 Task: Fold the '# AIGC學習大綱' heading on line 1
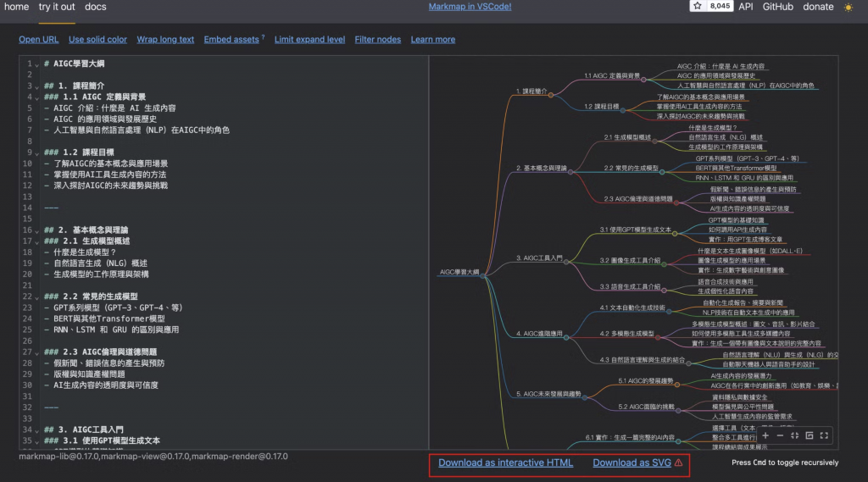[x=37, y=64]
